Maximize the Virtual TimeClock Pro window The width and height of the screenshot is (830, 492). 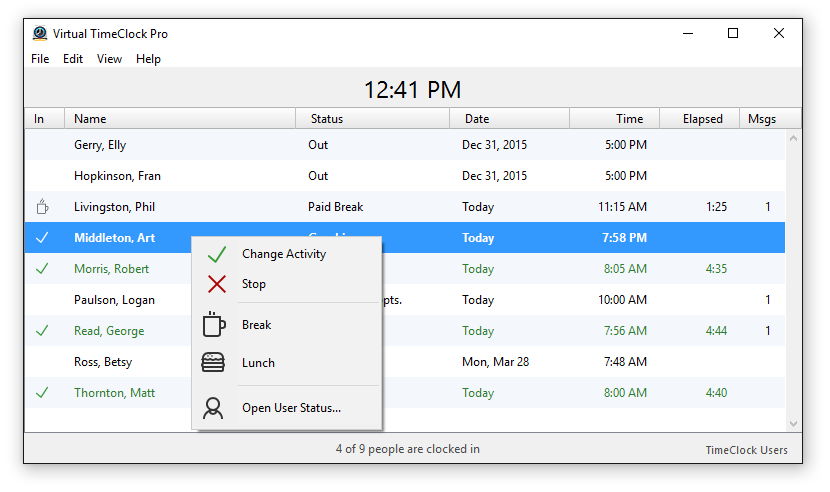tap(733, 33)
